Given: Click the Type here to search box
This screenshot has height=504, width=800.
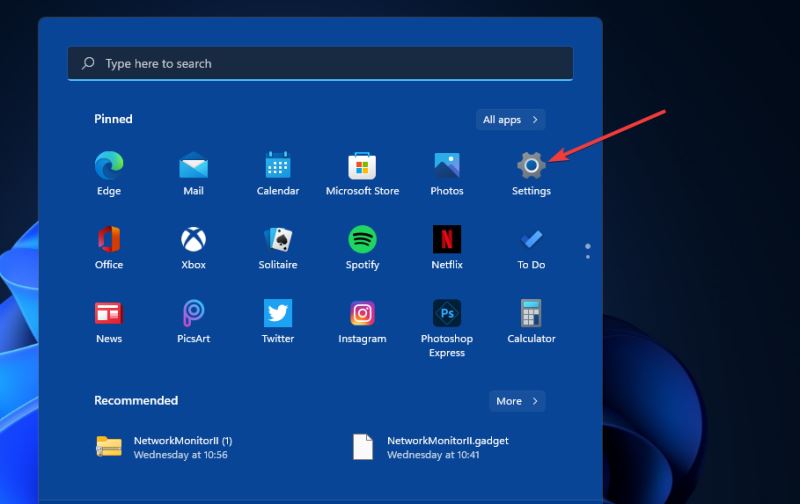Looking at the screenshot, I should coord(320,63).
